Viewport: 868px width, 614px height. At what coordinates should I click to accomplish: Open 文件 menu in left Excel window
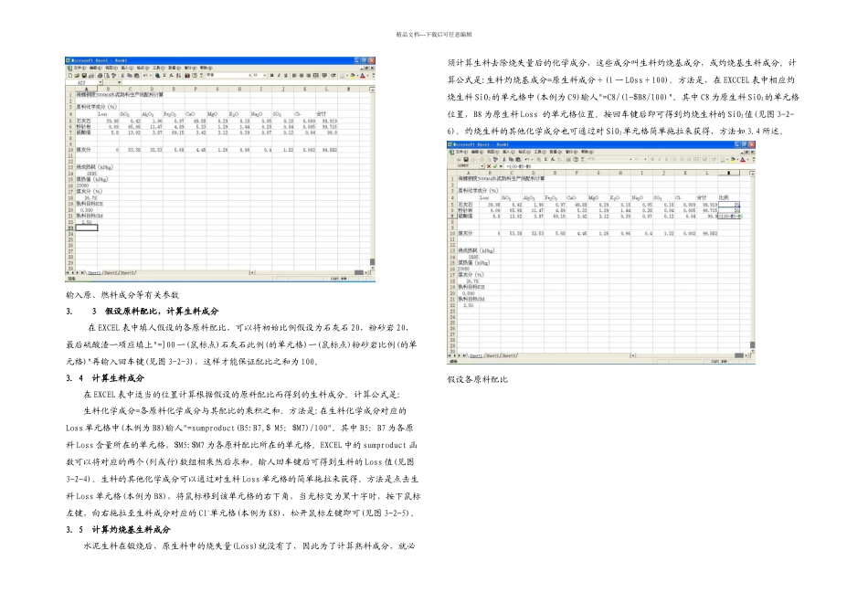79,68
